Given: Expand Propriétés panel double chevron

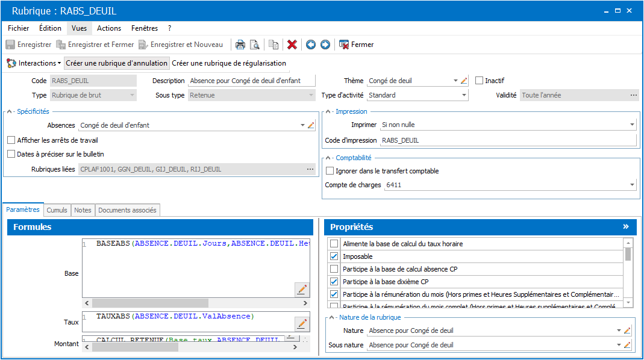Looking at the screenshot, I should coord(626,226).
